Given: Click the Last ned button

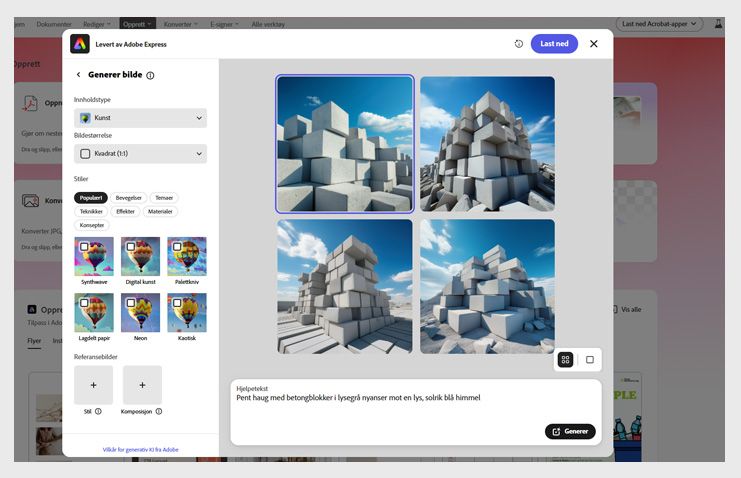Looking at the screenshot, I should (x=554, y=43).
